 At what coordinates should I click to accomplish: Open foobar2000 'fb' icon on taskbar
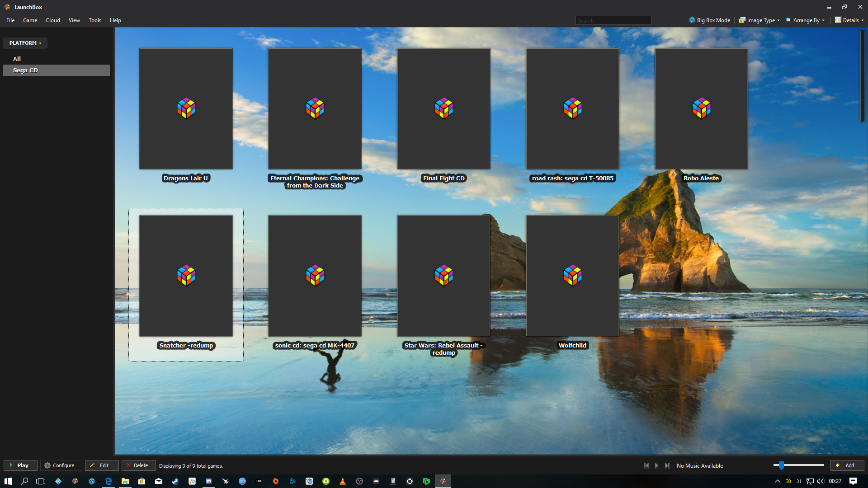tap(192, 481)
